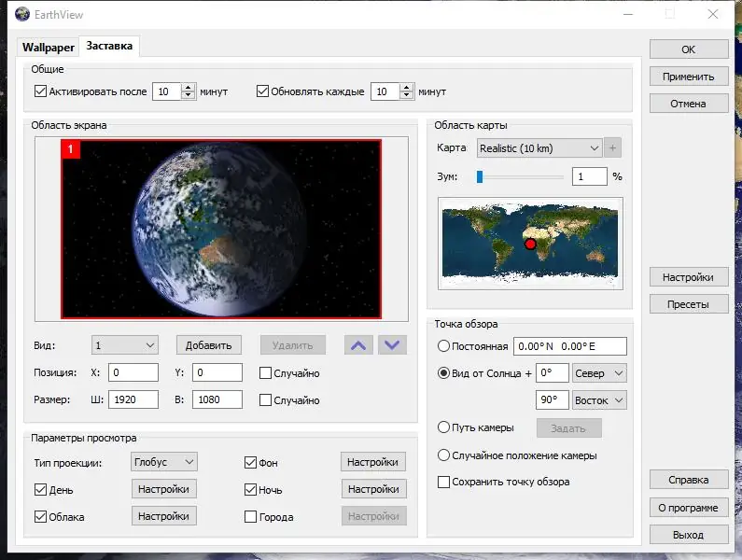742x560 pixels.
Task: Expand the Тип проекции Глобус dropdown
Action: pos(164,461)
